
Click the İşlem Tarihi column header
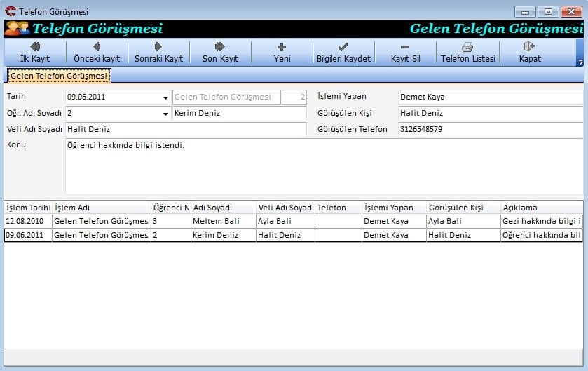pos(28,208)
